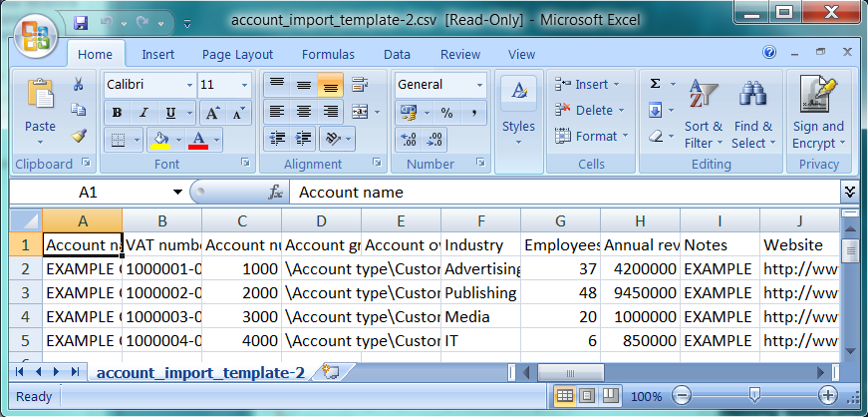Decrease font size with Shrink Font
This screenshot has height=417, width=868.
238,113
